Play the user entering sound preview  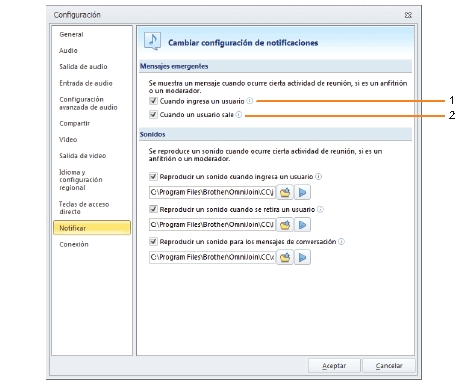coord(302,192)
